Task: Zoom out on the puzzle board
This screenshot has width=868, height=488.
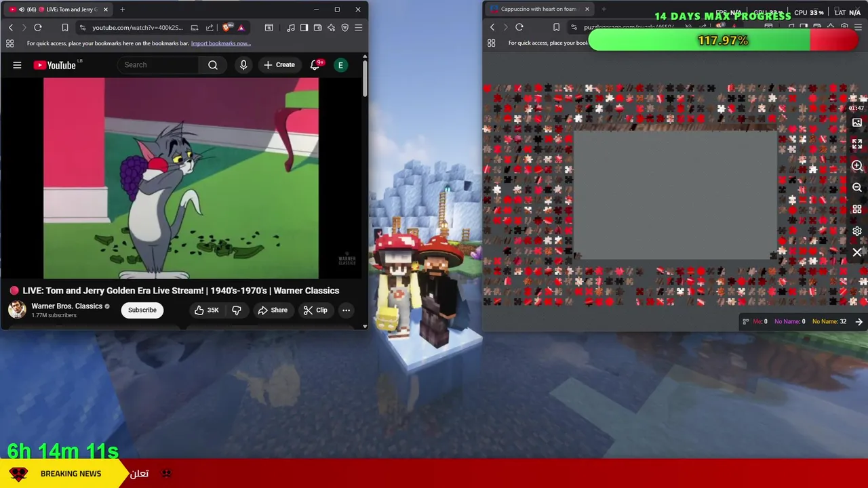Action: point(857,188)
